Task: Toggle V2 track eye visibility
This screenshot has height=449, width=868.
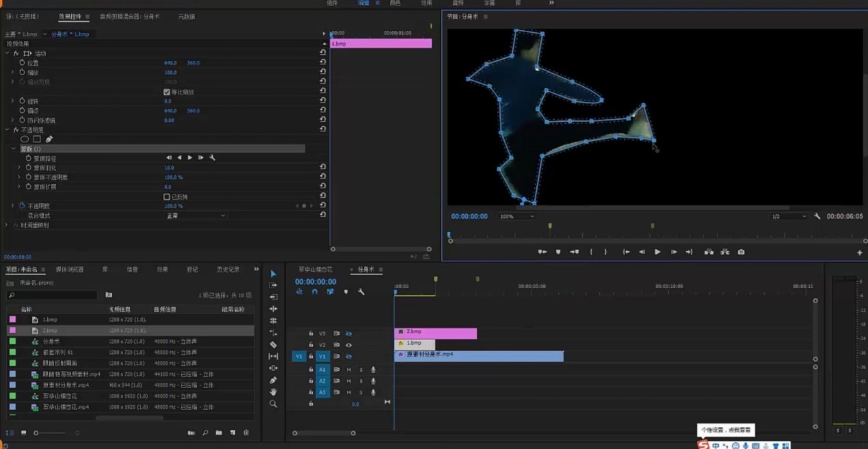Action: 348,345
